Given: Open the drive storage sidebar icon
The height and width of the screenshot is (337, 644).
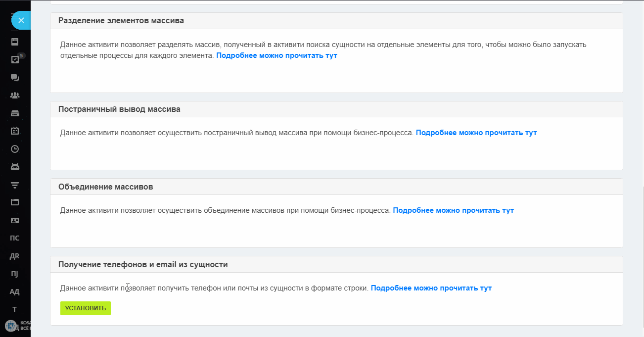Looking at the screenshot, I should (15, 113).
